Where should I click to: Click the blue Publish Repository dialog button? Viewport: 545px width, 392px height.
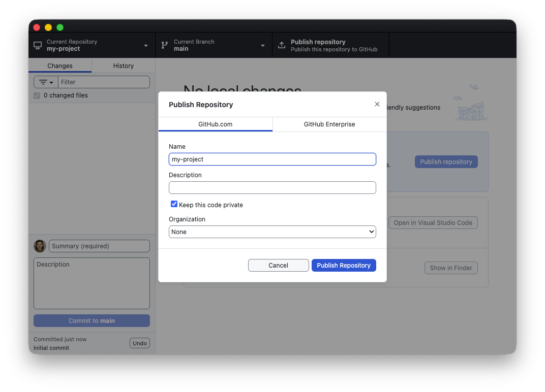click(x=344, y=266)
